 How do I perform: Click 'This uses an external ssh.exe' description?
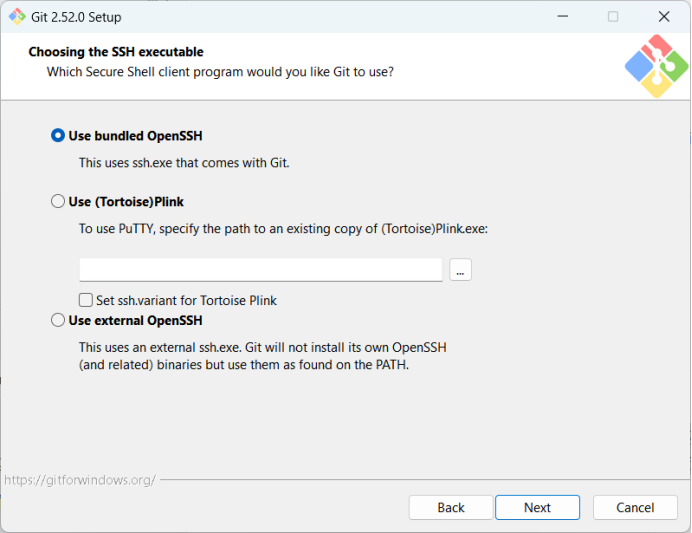coord(263,356)
